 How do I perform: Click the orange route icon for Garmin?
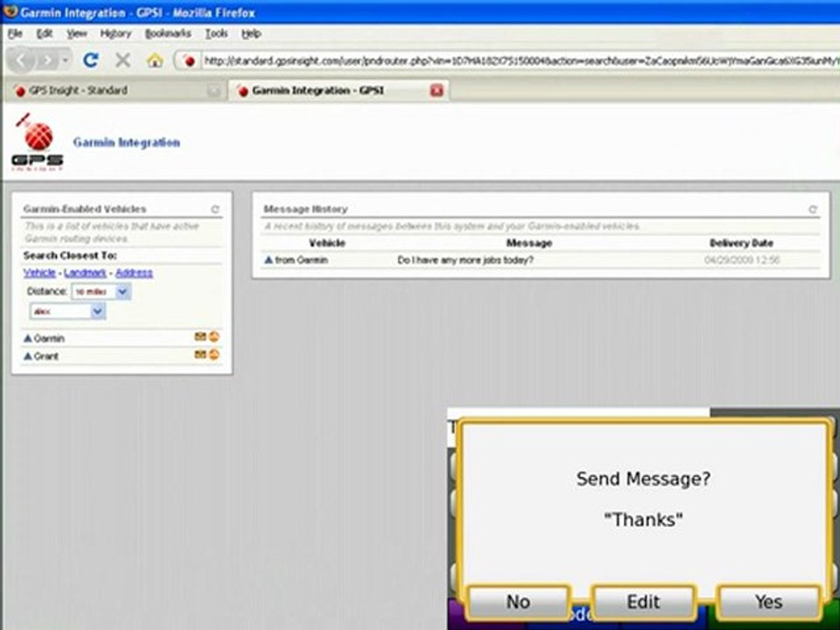click(x=214, y=337)
